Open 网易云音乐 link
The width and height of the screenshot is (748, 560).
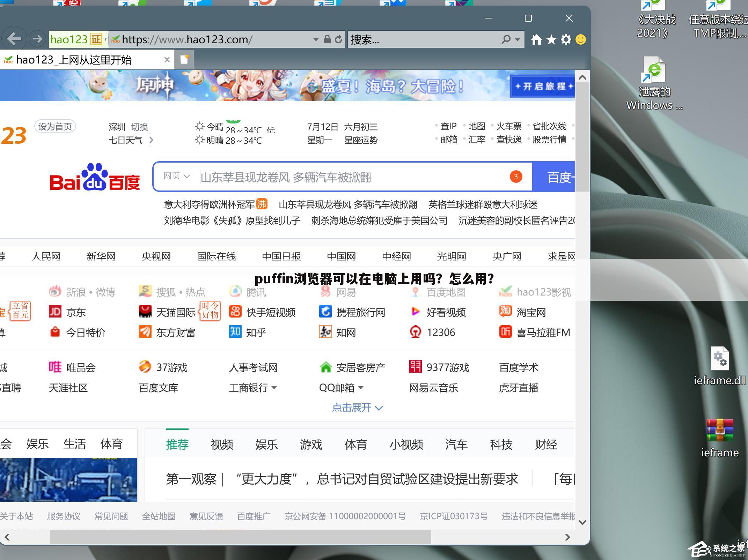(x=433, y=388)
